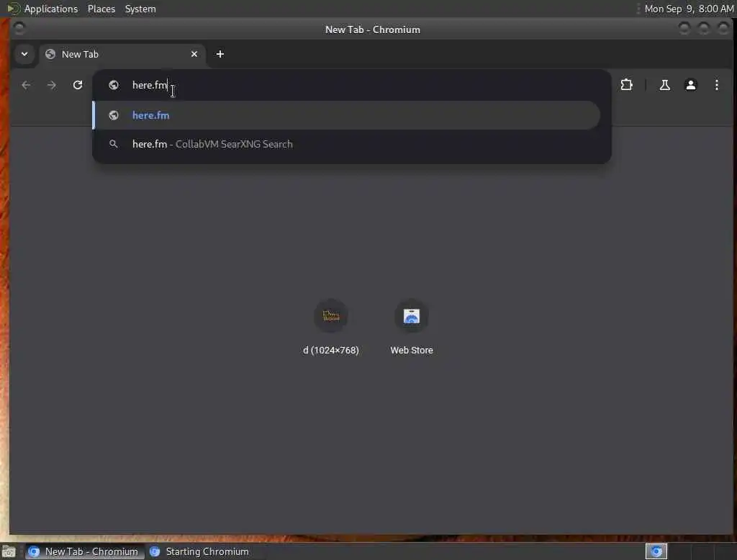Viewport: 737px width, 560px height.
Task: Open the Places menu
Action: (x=101, y=9)
